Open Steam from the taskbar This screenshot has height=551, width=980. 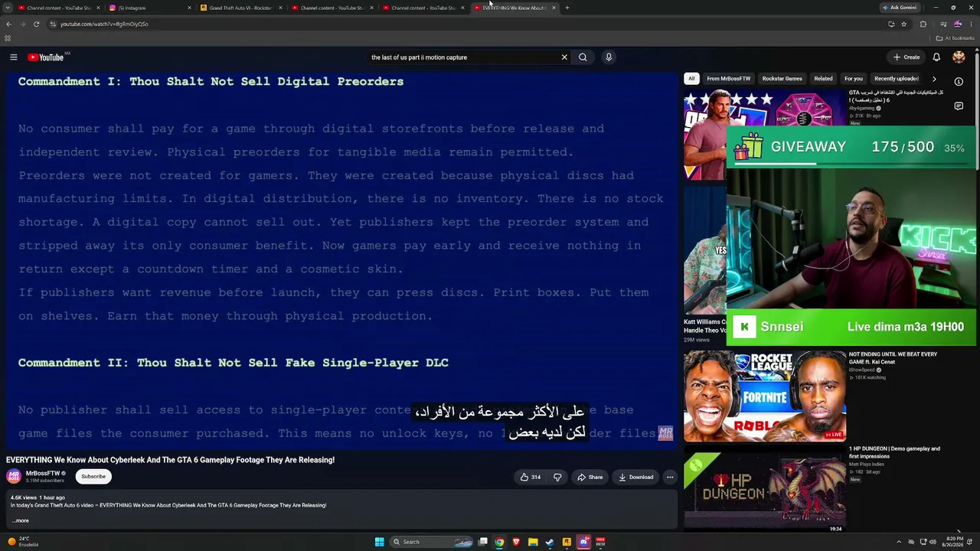click(x=550, y=542)
